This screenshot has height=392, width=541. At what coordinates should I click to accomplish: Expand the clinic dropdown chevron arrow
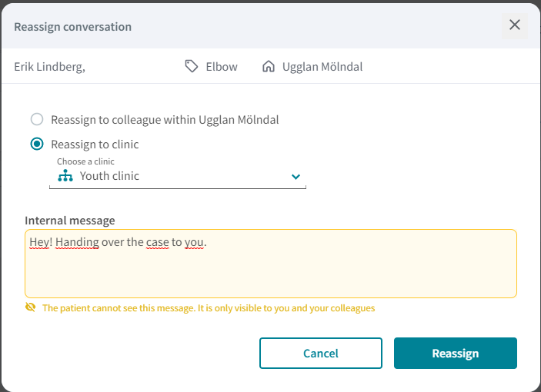296,177
